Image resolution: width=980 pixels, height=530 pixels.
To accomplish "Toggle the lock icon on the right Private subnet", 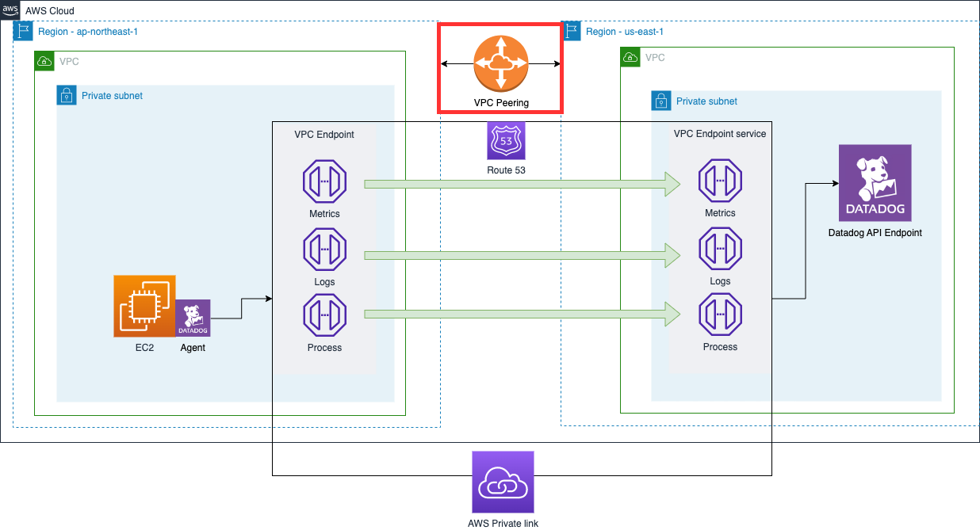I will click(661, 101).
